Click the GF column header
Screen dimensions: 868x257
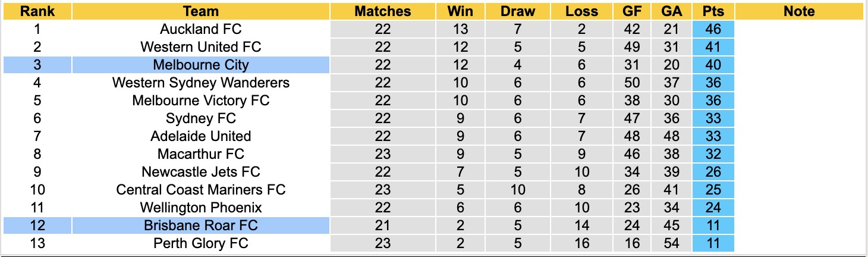coord(632,11)
